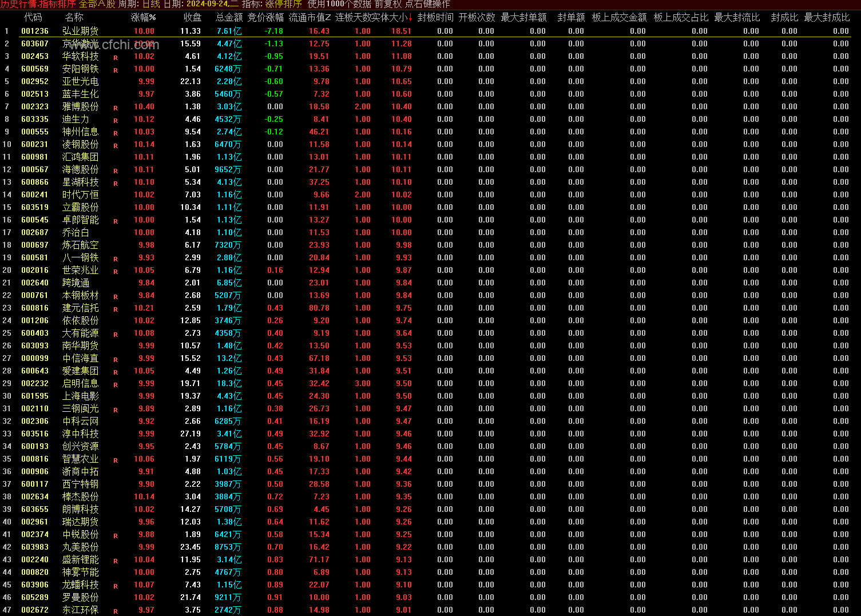Click the stock name 南华期货
The height and width of the screenshot is (616, 861).
click(x=81, y=345)
